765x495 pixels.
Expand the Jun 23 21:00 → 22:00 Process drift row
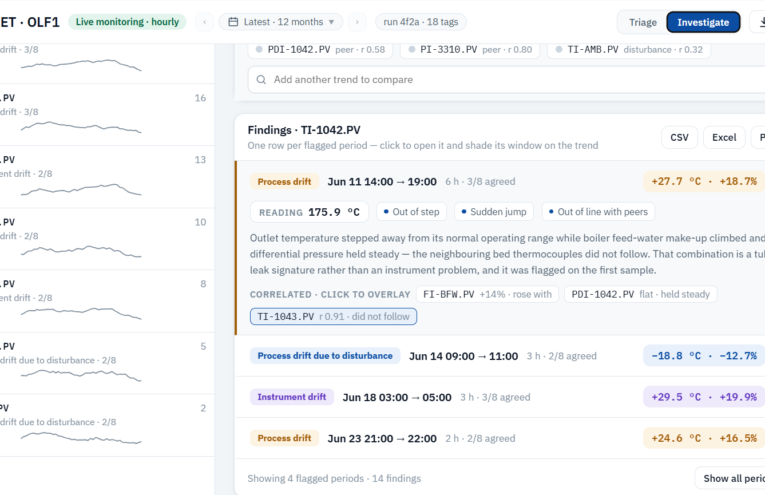[x=500, y=438]
